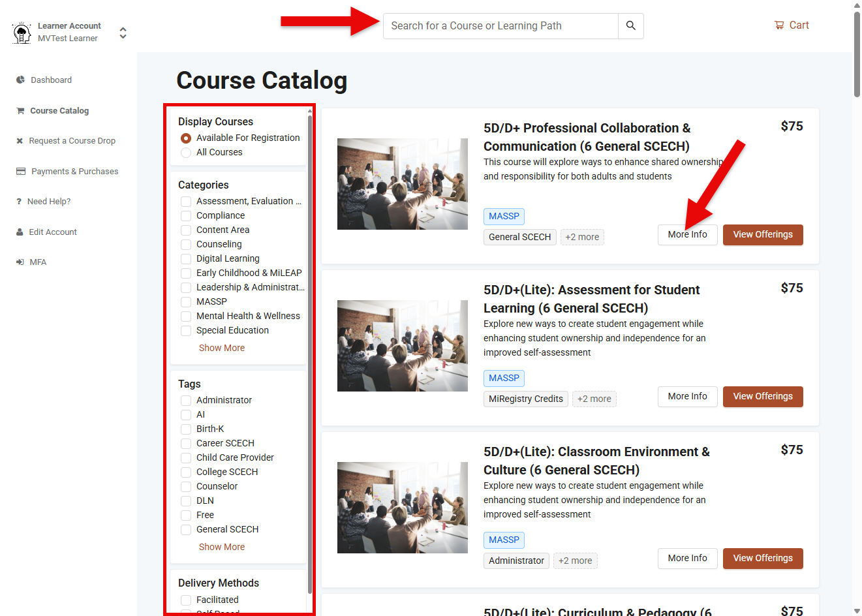Open the Assessment for Student Learning course title
Viewport: 862px width, 616px height.
click(591, 299)
